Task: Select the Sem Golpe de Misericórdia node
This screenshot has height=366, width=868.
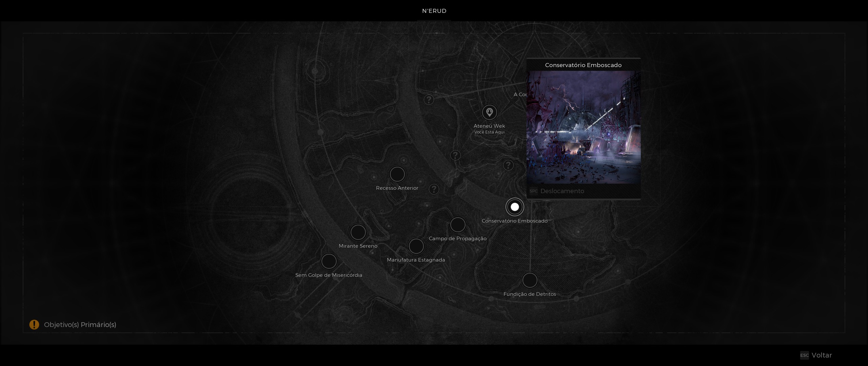Action: click(x=329, y=261)
